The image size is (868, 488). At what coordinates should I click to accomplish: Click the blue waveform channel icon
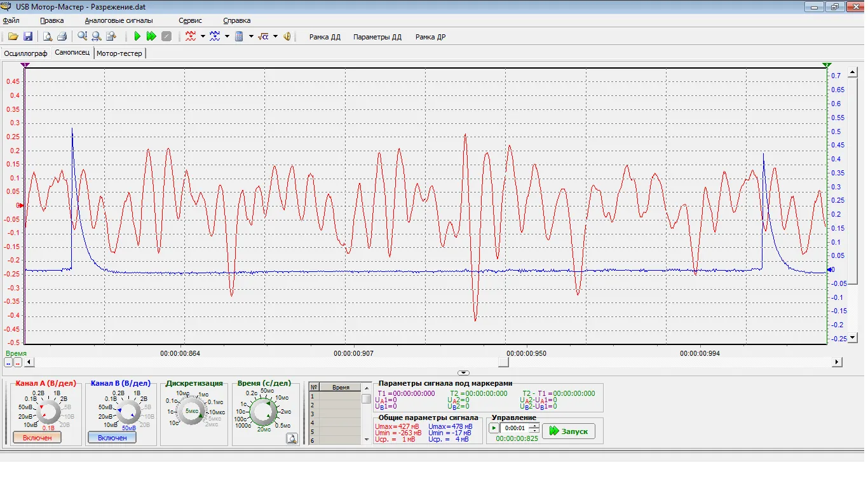coord(215,37)
